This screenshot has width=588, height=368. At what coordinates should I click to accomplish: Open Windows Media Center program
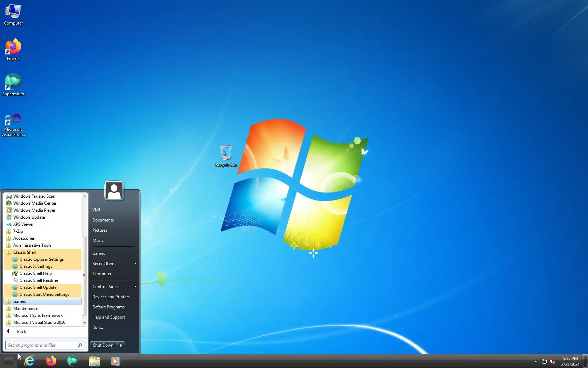point(43,203)
